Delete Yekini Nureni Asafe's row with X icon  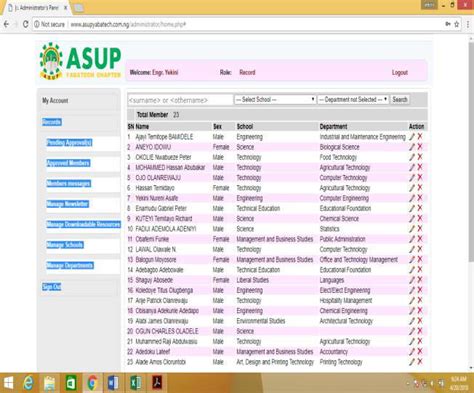pyautogui.click(x=420, y=198)
